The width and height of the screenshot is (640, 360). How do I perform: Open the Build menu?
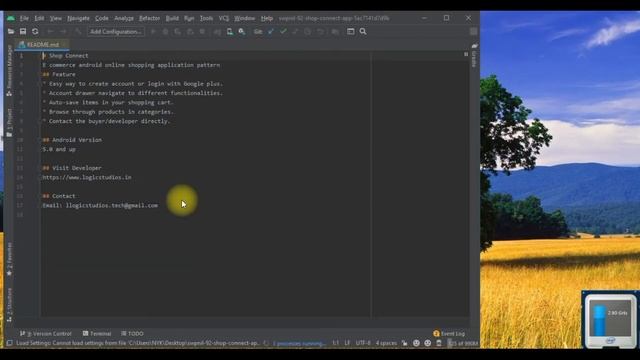(x=172, y=18)
